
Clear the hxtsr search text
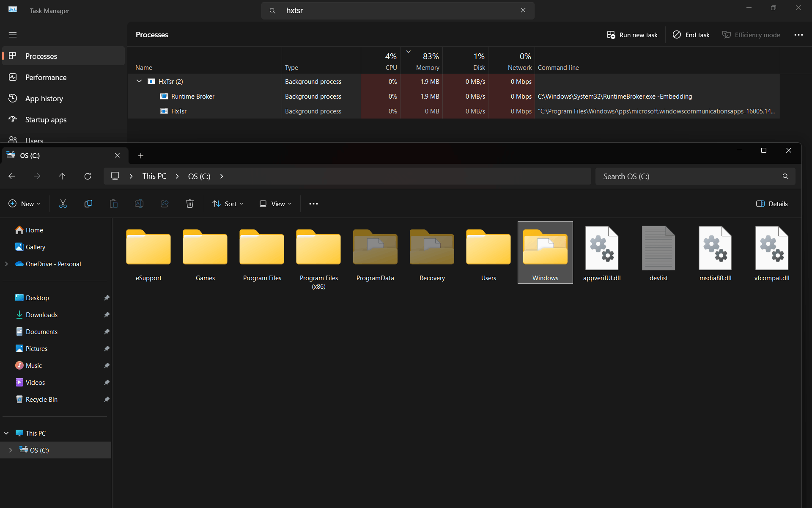[523, 11]
